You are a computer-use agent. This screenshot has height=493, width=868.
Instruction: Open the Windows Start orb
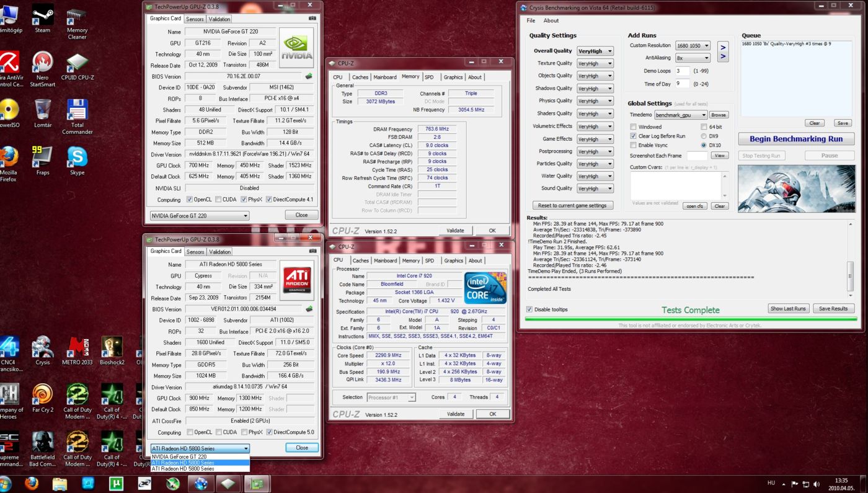[5, 483]
